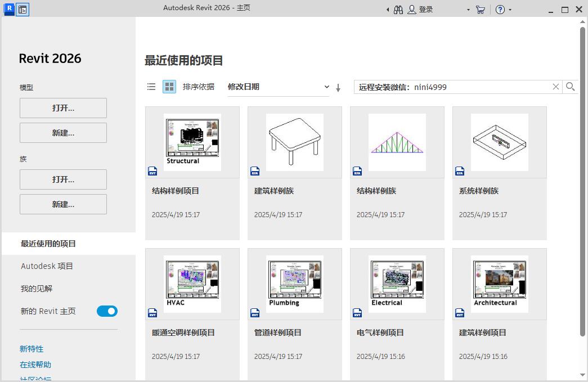Click the 登录 sign-in text
The width and height of the screenshot is (588, 382).
click(425, 10)
